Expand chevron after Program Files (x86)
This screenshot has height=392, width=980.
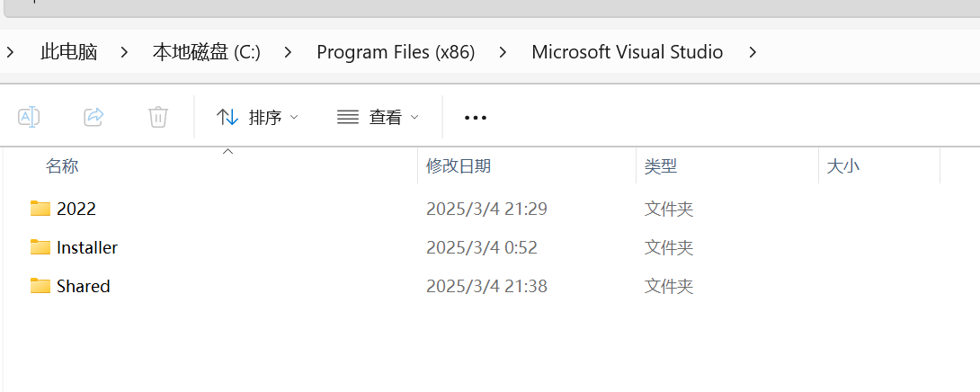[503, 52]
